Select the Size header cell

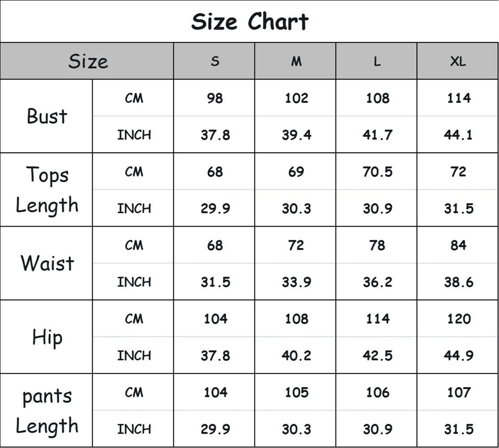88,61
